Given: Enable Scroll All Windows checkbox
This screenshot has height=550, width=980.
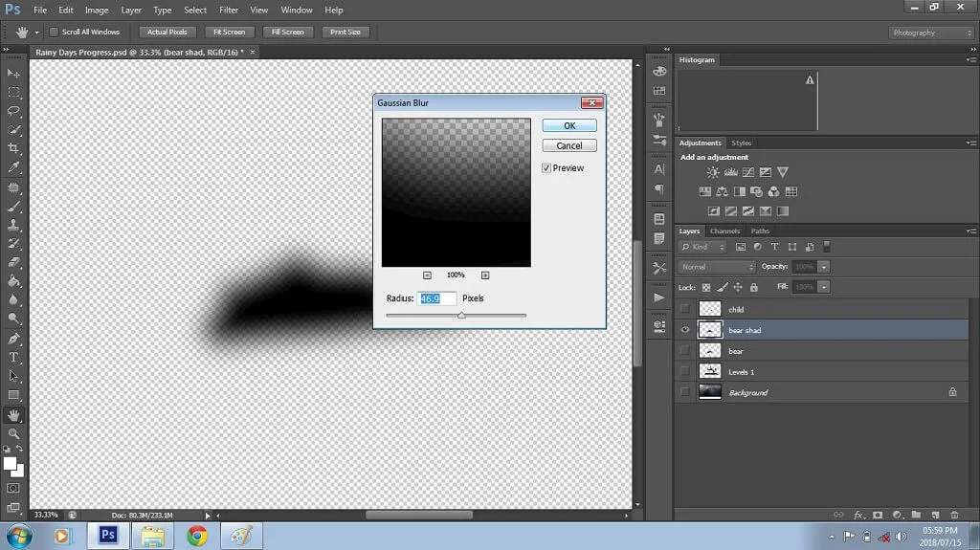Looking at the screenshot, I should [54, 32].
